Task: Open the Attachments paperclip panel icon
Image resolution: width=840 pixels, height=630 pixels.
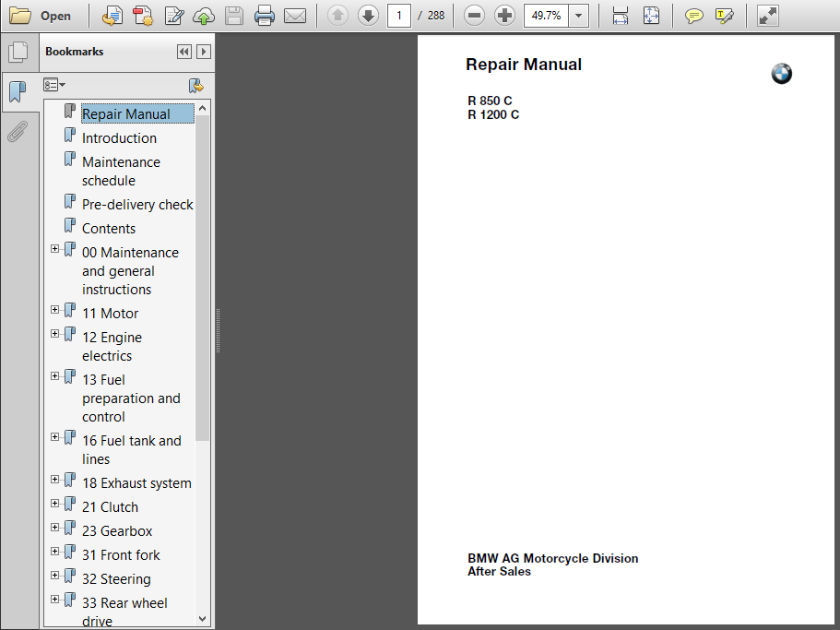Action: pos(18,131)
